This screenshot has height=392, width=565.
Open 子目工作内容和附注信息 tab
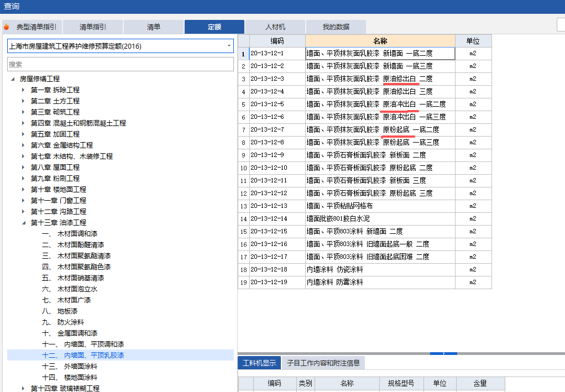[323, 363]
